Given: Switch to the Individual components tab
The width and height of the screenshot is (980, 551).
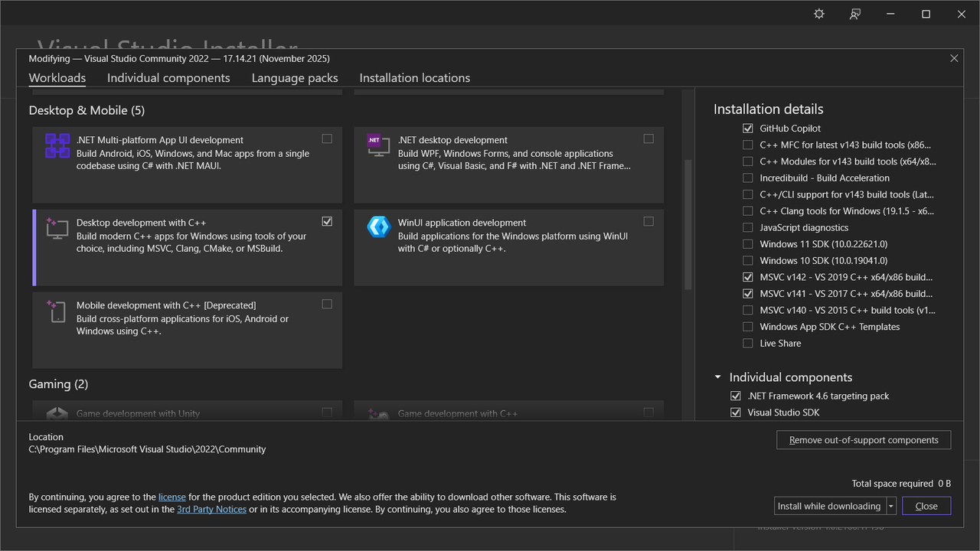Looking at the screenshot, I should tap(168, 78).
